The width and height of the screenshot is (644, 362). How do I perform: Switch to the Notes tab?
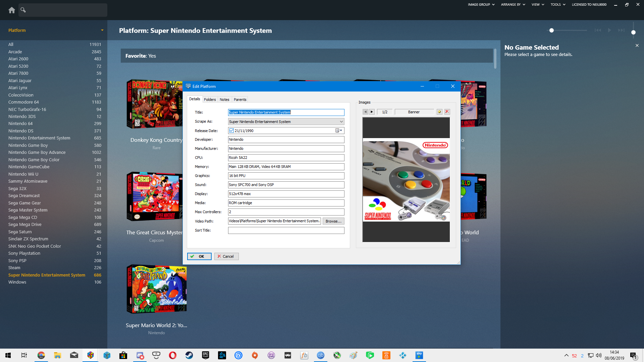coord(224,100)
